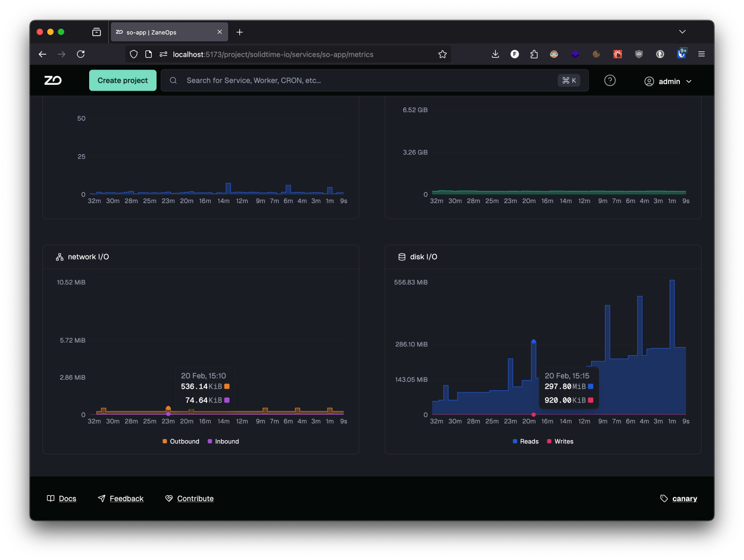
Task: Click the Bitwarden extension with 9+ badge
Action: tap(682, 54)
